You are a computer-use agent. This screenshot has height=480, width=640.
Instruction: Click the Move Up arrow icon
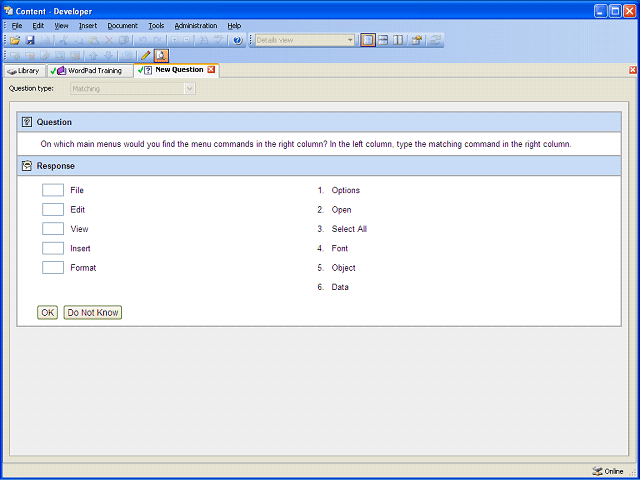click(x=93, y=56)
